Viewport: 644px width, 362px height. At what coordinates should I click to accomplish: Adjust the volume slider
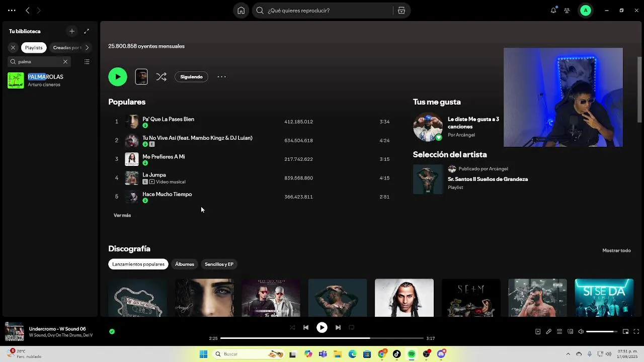[x=602, y=331]
